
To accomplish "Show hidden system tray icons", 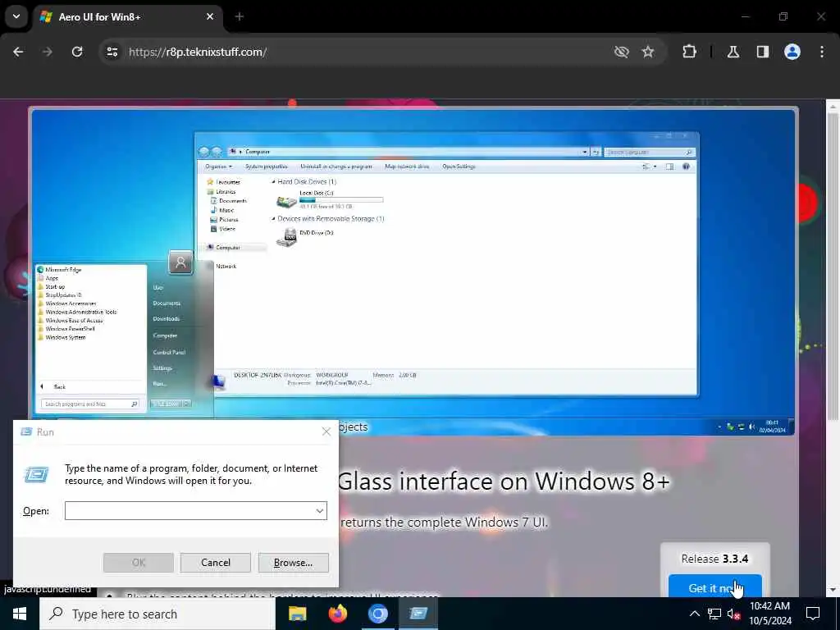I will pos(694,614).
